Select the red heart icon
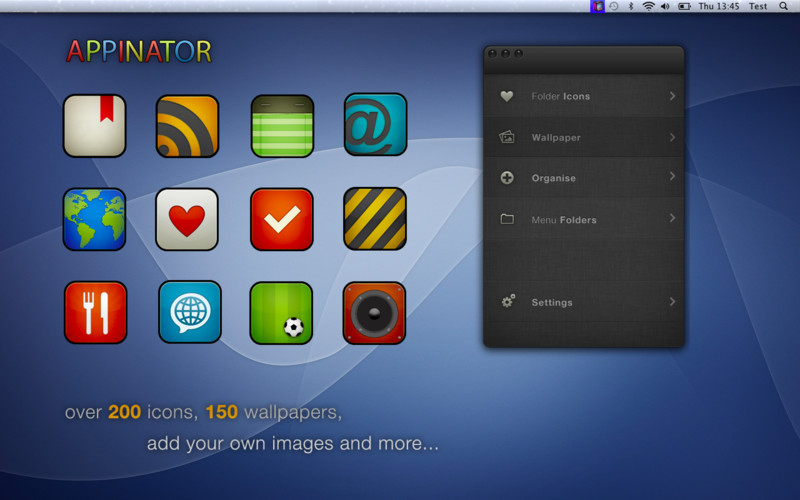 187,219
